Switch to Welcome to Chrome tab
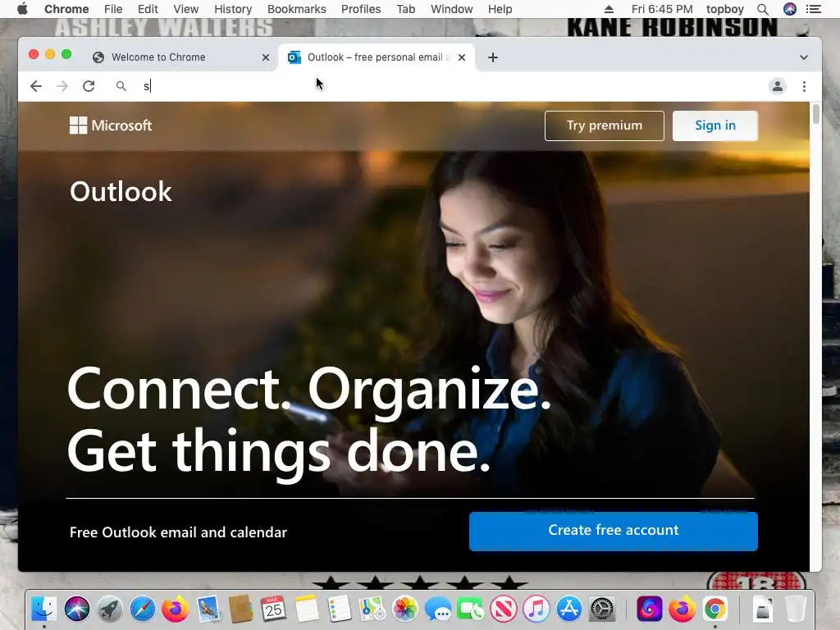 tap(181, 57)
